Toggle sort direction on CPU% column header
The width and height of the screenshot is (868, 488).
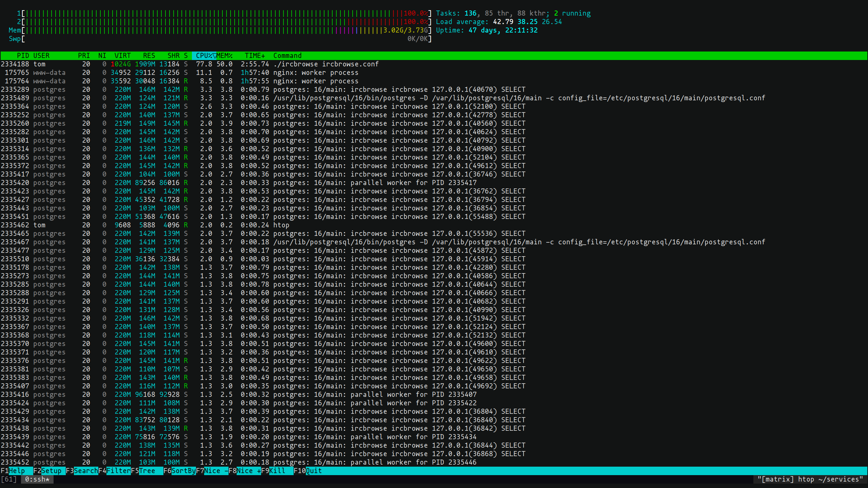point(204,56)
